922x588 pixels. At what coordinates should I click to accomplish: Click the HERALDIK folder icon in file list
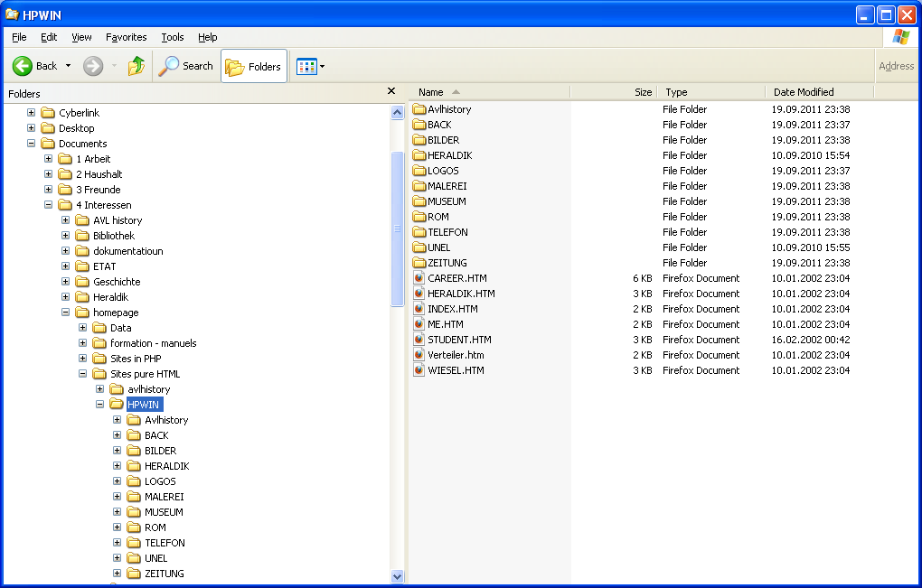419,155
